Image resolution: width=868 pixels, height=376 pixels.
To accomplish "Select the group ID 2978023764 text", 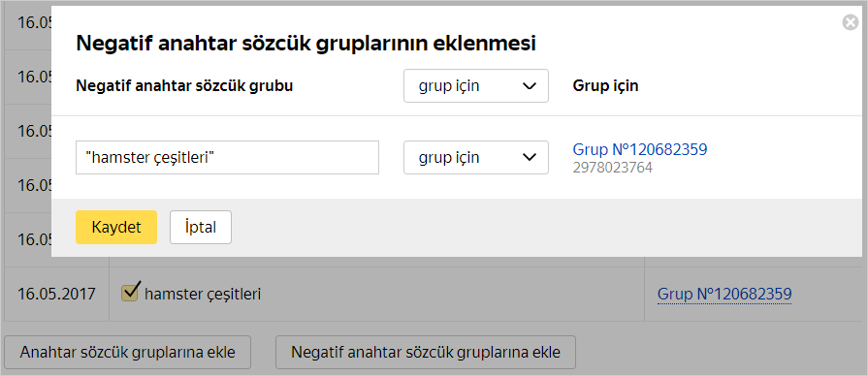I will pos(613,168).
